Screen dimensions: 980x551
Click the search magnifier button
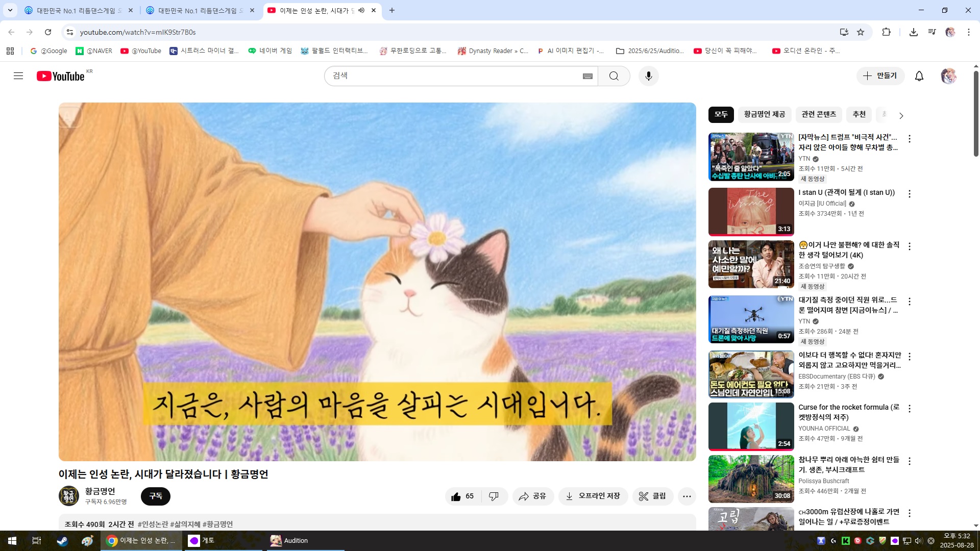tap(614, 76)
